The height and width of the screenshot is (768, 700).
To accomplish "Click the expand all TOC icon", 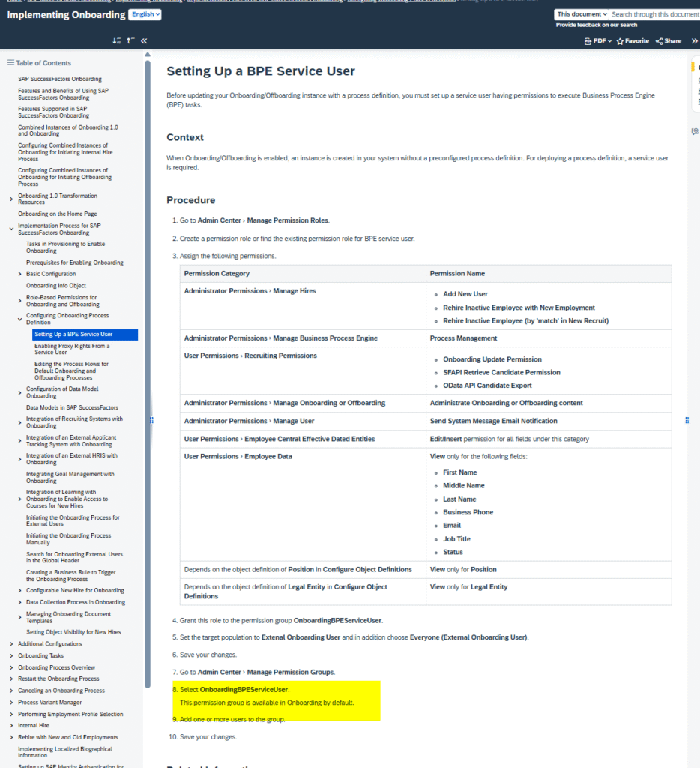I will [117, 41].
